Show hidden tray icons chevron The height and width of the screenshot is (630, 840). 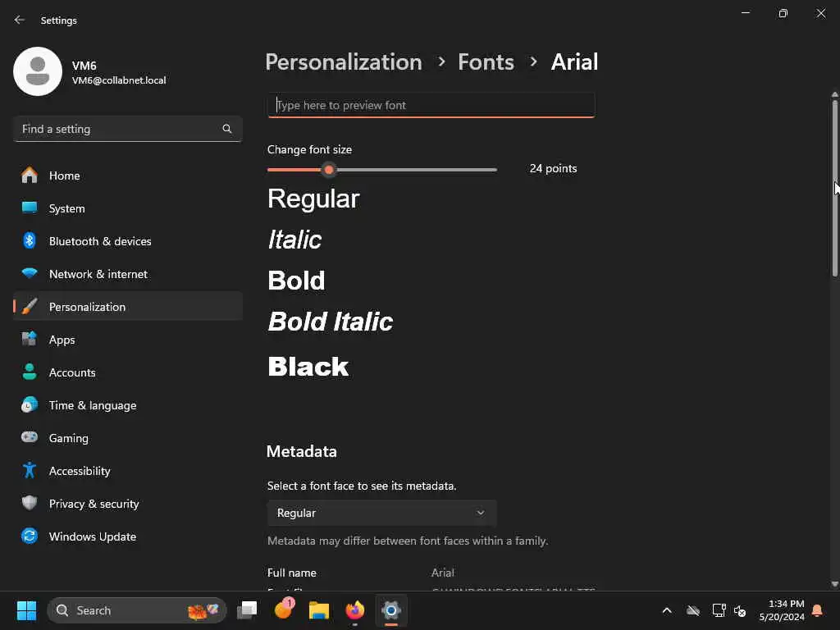(x=667, y=610)
